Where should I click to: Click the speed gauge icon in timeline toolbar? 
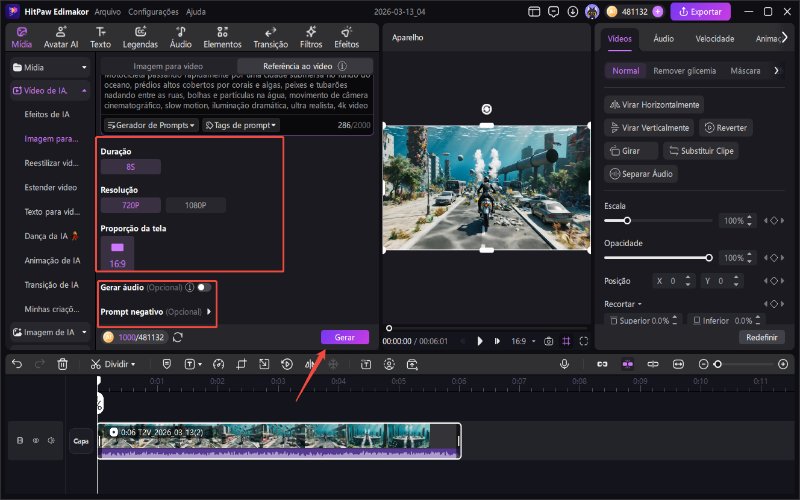tap(218, 364)
